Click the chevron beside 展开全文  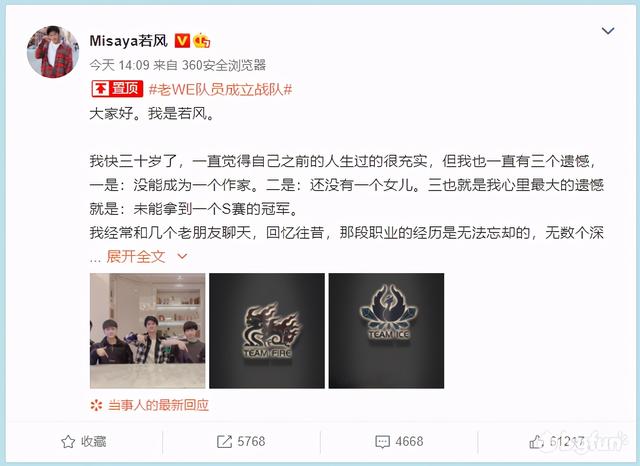[x=182, y=257]
